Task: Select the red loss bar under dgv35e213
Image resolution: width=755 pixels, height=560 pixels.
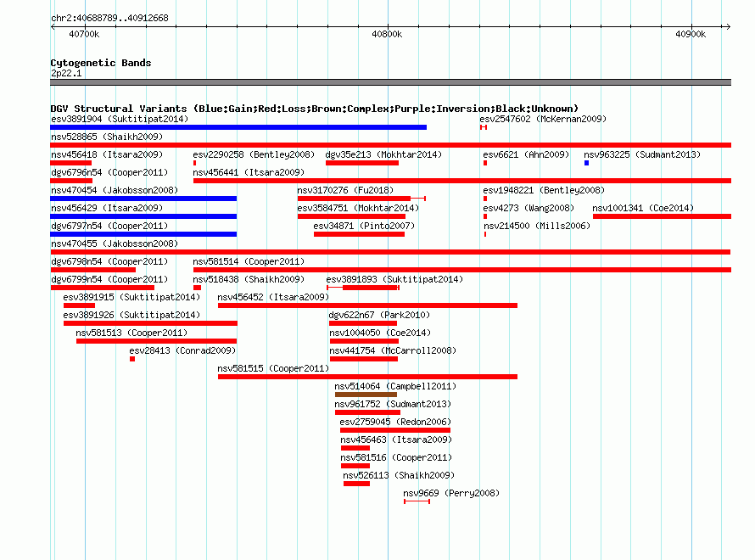Action: pyautogui.click(x=362, y=163)
